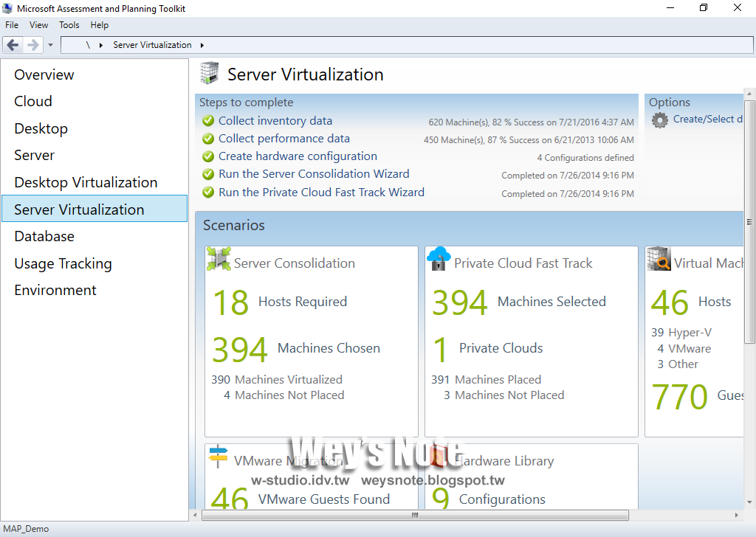Viewport: 756px width, 537px height.
Task: Click the gear icon next to Create/Select option
Action: coord(659,119)
